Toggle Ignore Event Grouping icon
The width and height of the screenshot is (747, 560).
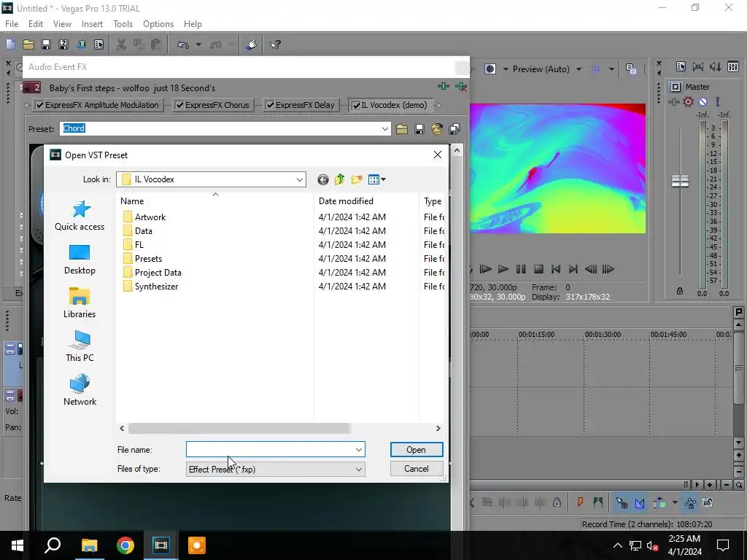pos(708,502)
